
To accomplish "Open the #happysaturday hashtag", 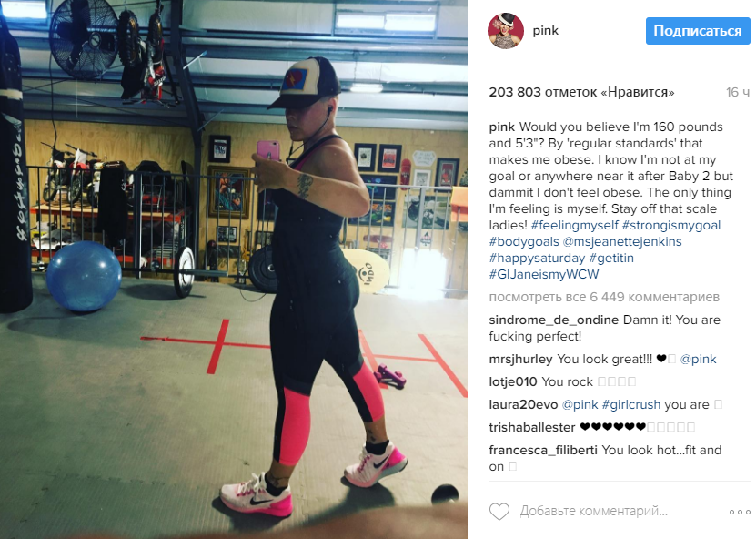I will point(537,259).
